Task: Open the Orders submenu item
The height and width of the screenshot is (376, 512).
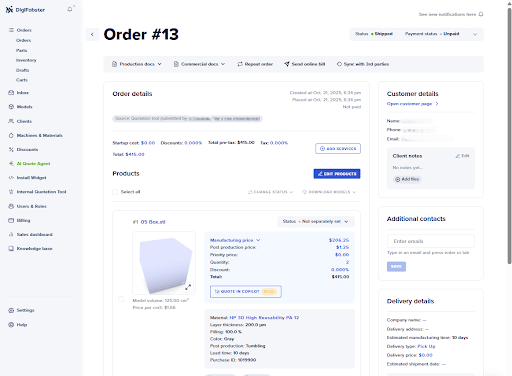Action: pos(23,40)
